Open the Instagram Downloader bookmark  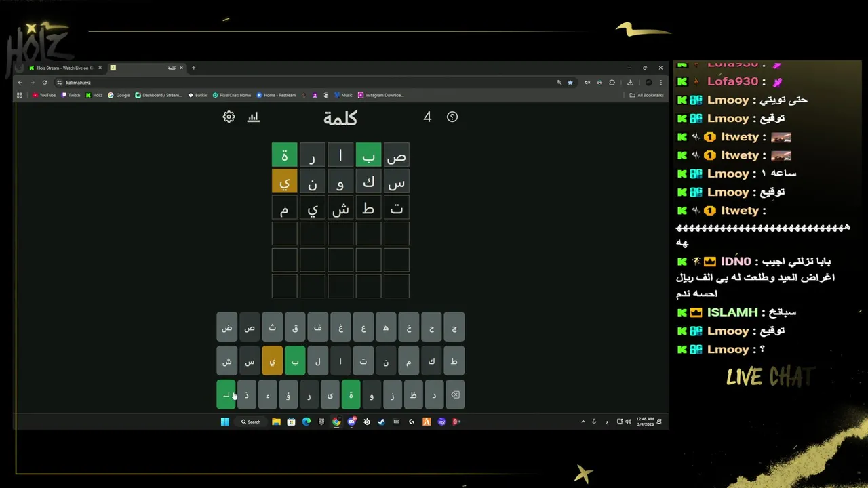click(380, 95)
